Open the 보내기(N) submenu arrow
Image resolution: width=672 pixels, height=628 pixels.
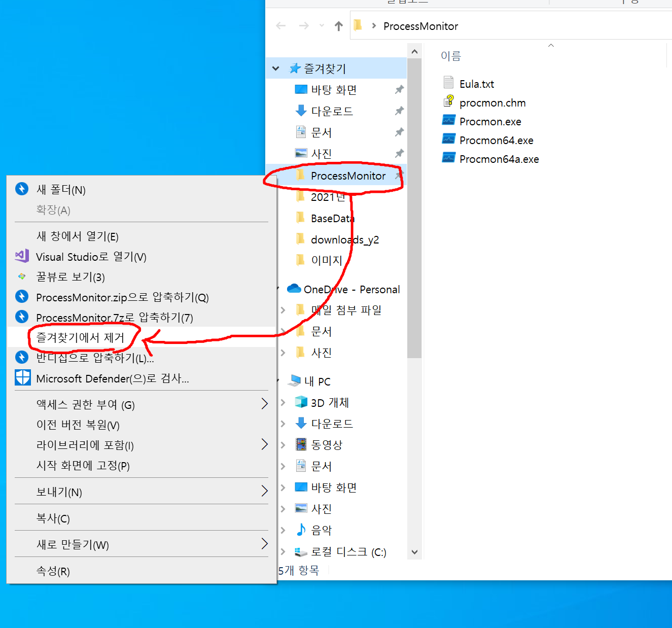coord(264,491)
